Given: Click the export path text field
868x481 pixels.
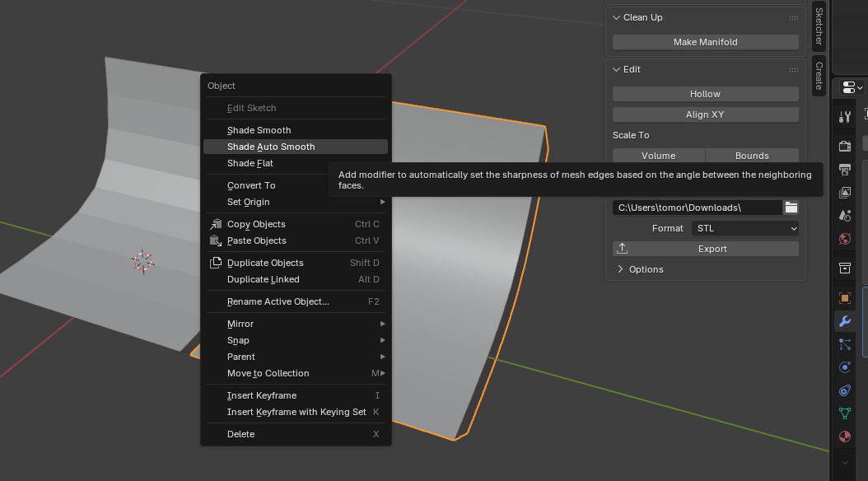Looking at the screenshot, I should click(697, 208).
